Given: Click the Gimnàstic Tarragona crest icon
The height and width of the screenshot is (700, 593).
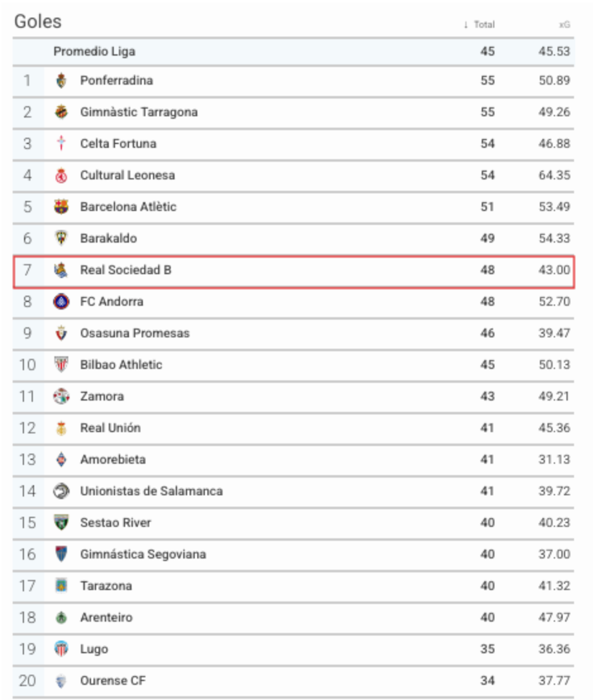Looking at the screenshot, I should (61, 112).
